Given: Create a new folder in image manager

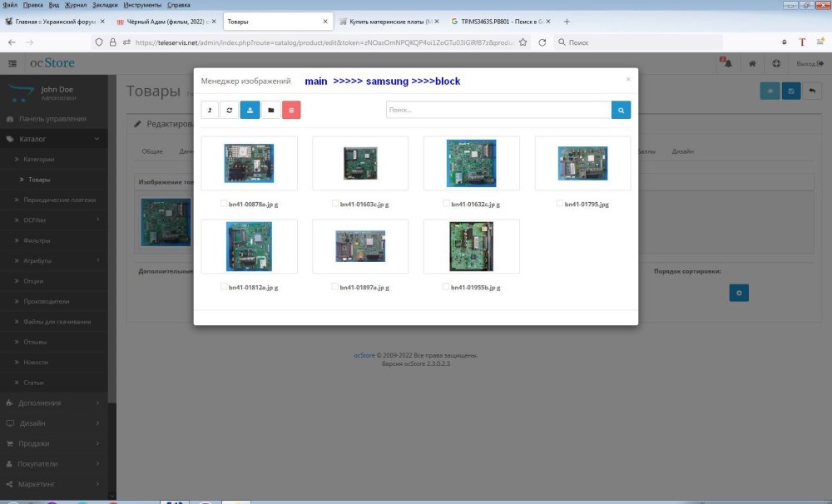Looking at the screenshot, I should click(x=271, y=110).
